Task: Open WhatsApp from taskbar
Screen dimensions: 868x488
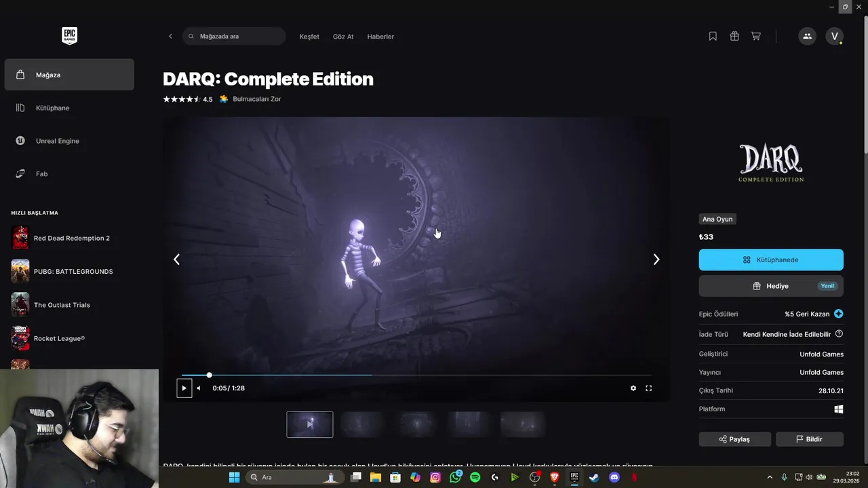Action: 455,477
